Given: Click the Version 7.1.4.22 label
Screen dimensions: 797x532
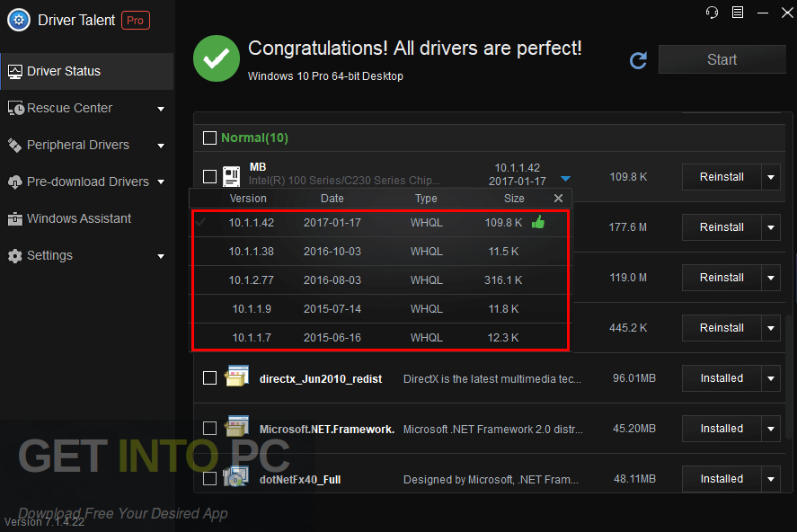Looking at the screenshot, I should pos(44,522).
